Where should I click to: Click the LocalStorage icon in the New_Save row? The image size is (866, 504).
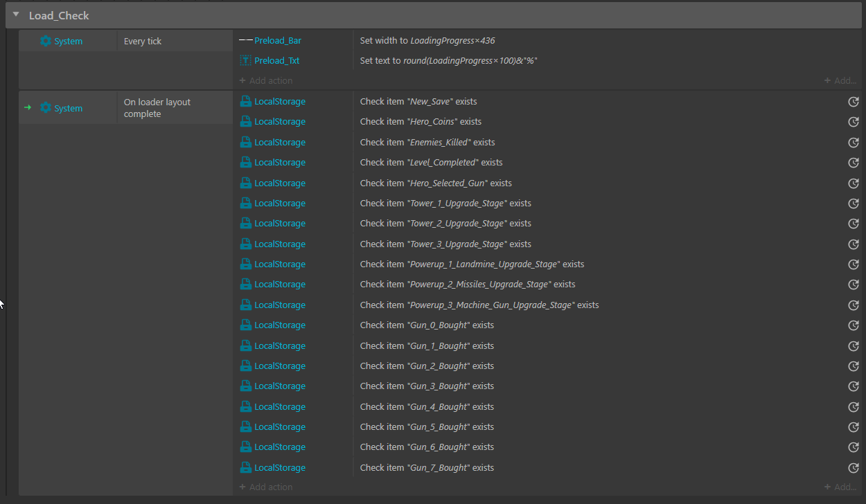[245, 101]
